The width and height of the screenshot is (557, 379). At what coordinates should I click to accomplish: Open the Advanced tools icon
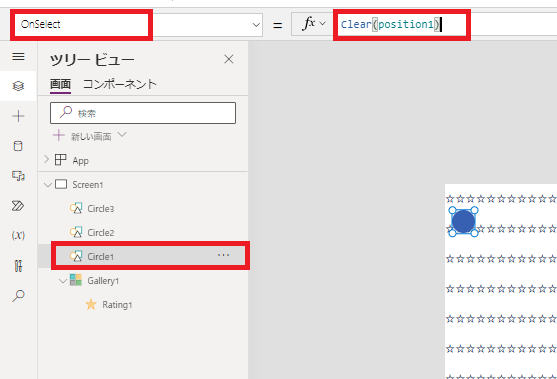pos(18,266)
